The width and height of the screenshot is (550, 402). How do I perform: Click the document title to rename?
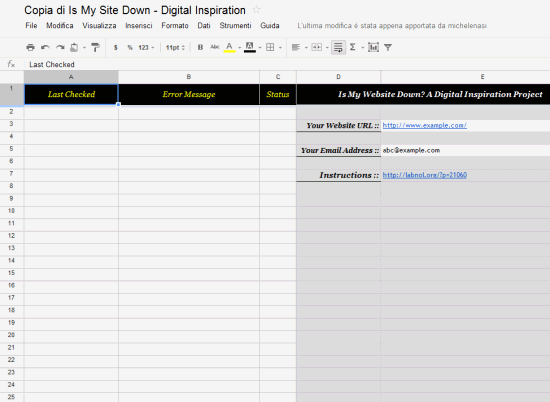pos(135,10)
